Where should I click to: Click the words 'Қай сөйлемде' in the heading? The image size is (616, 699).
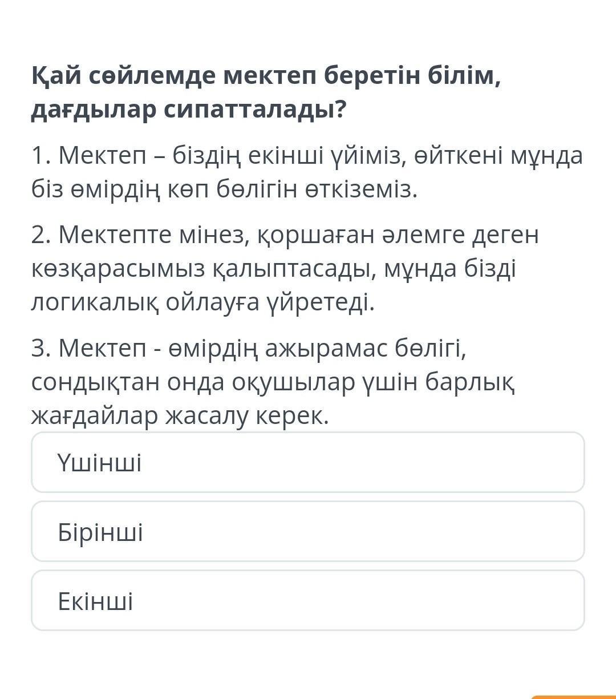coord(122,75)
